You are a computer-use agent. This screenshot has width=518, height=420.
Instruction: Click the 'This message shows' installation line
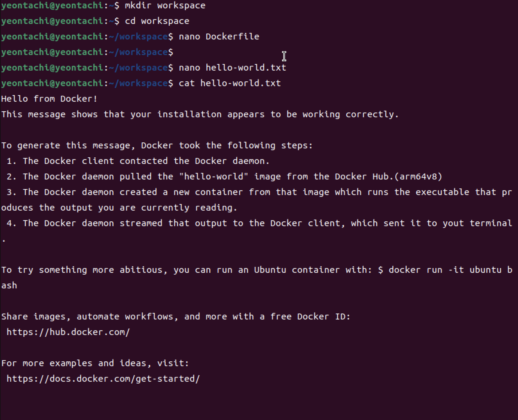click(200, 114)
